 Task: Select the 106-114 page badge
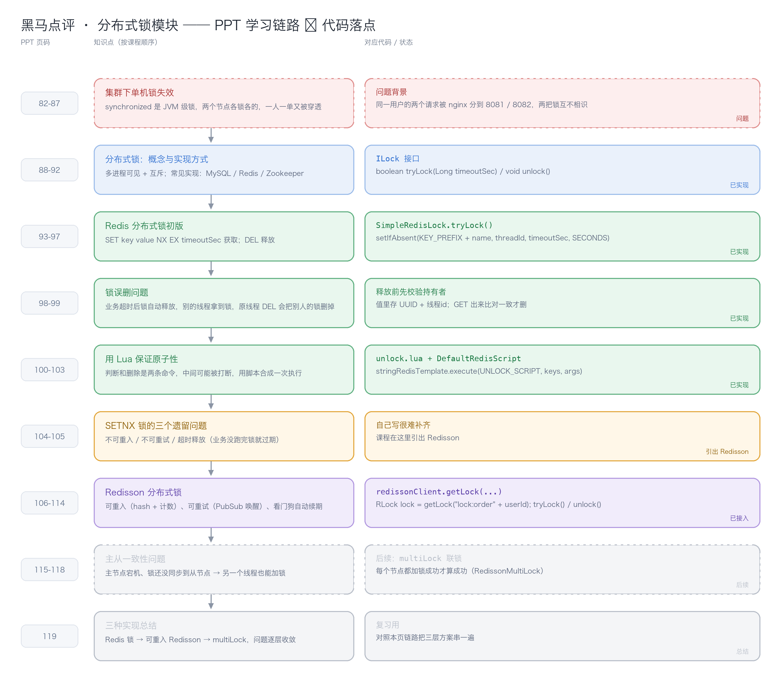click(x=50, y=502)
